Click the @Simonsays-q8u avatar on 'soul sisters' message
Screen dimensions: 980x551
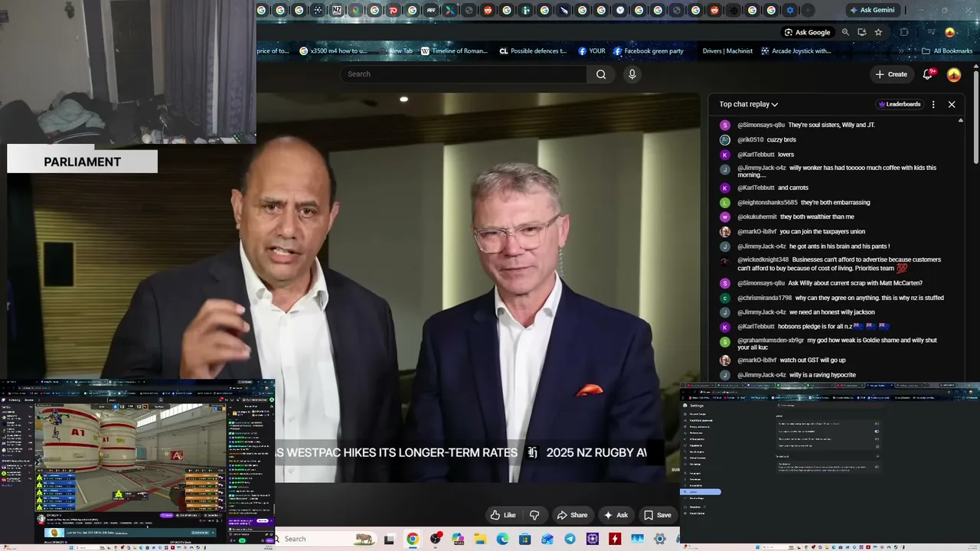(x=725, y=126)
